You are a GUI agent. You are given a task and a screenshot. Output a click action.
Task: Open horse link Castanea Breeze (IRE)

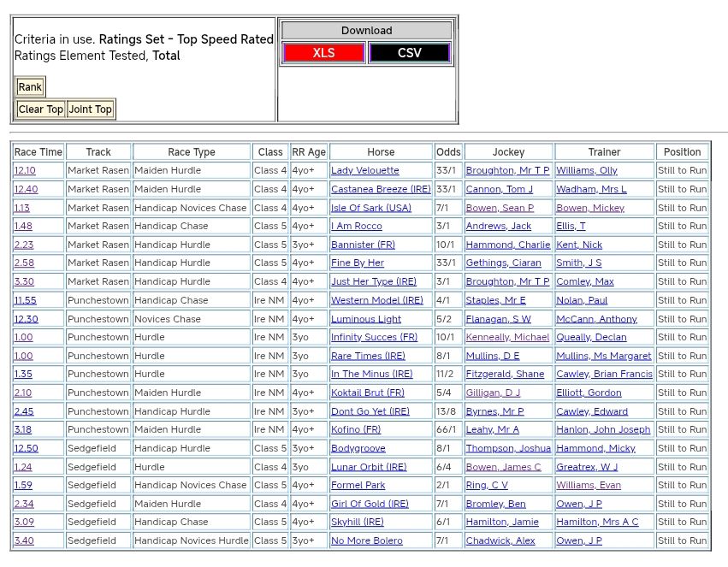pos(381,189)
